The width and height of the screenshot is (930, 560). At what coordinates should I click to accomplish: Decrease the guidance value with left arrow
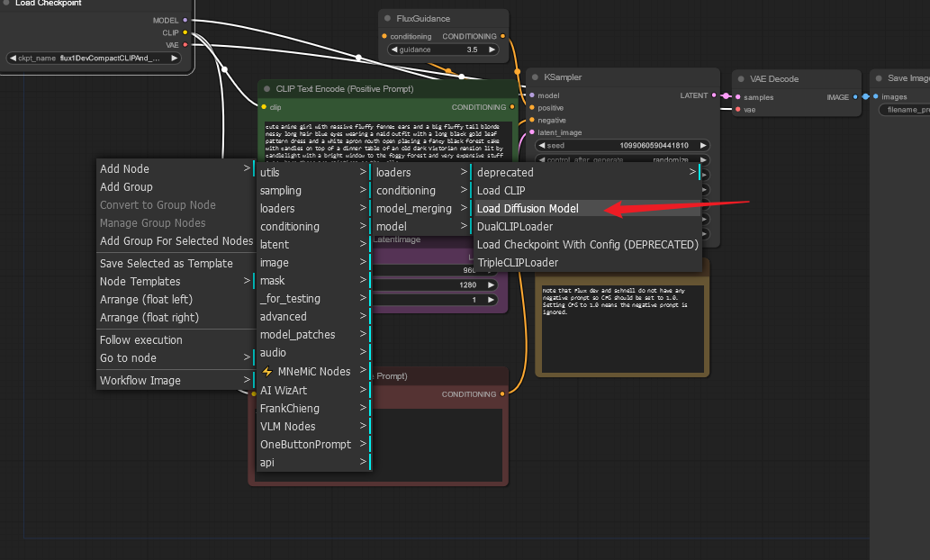tap(395, 50)
